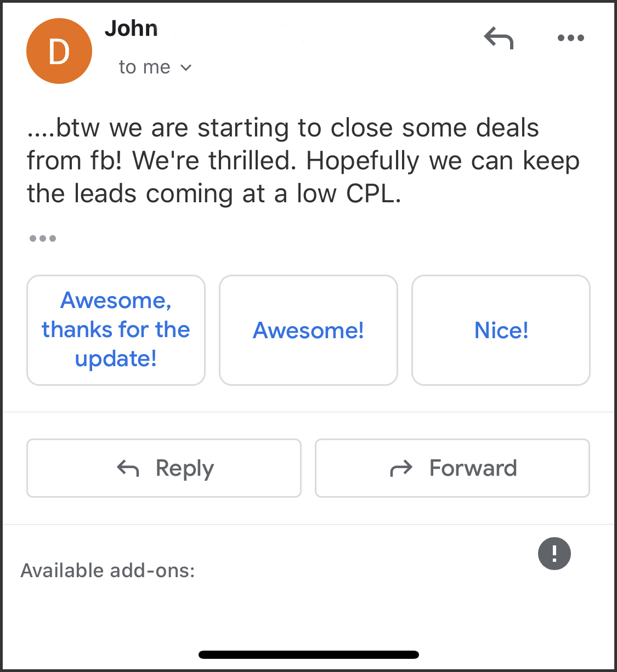Select the "Awesome!" smart reply suggestion
Viewport: 617px width, 672px height.
(x=308, y=330)
